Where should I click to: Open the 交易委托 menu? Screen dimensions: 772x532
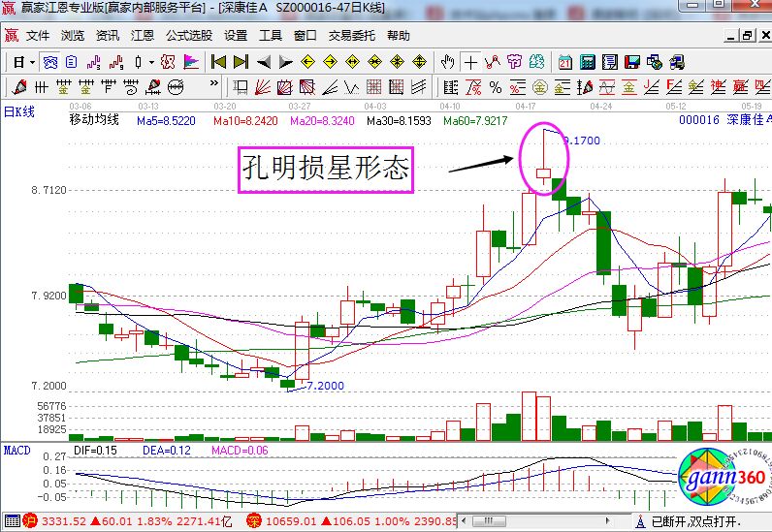(x=349, y=35)
